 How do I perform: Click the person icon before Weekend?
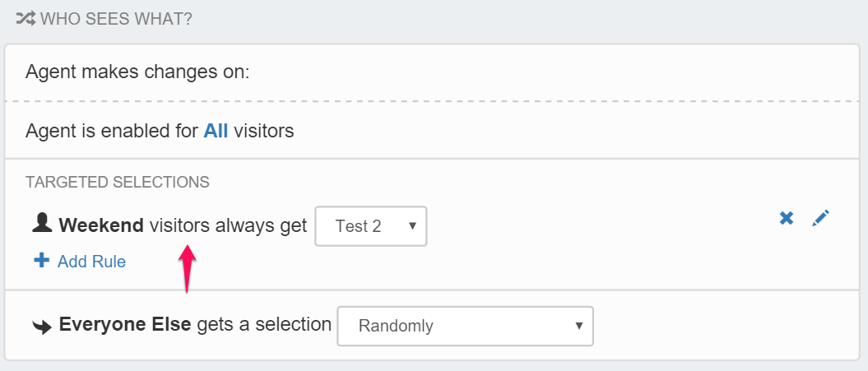tap(41, 224)
